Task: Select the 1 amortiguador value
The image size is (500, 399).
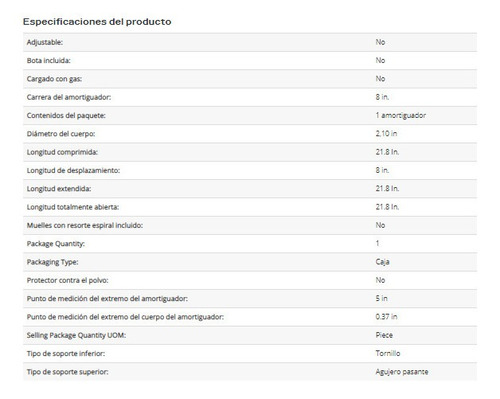Action: [401, 115]
